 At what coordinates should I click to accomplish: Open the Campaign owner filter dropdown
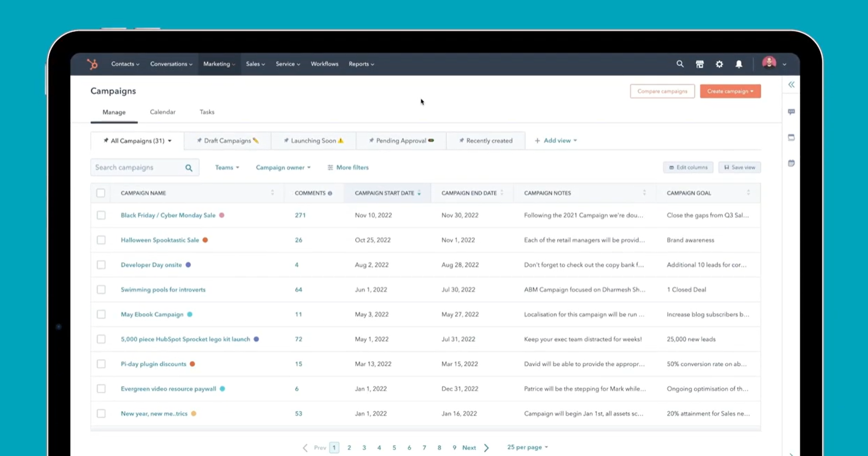pos(283,168)
